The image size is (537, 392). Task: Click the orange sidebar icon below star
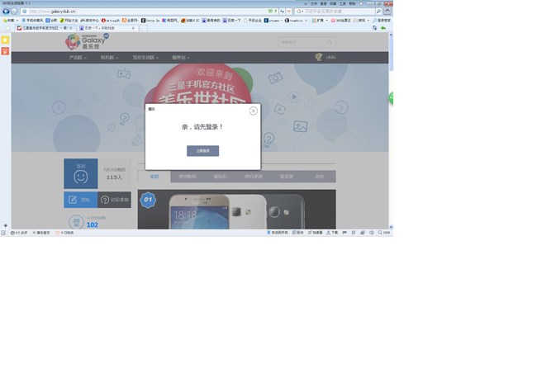pyautogui.click(x=5, y=51)
